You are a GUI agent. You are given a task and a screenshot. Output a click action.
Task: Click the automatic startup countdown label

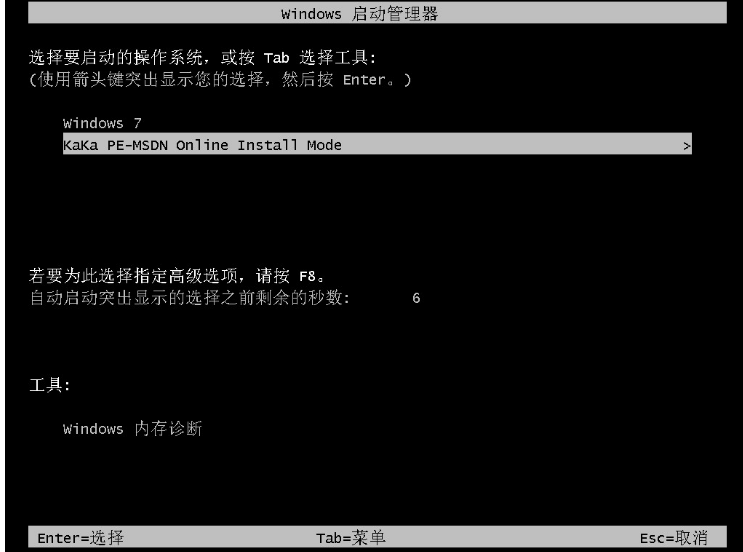(x=190, y=298)
